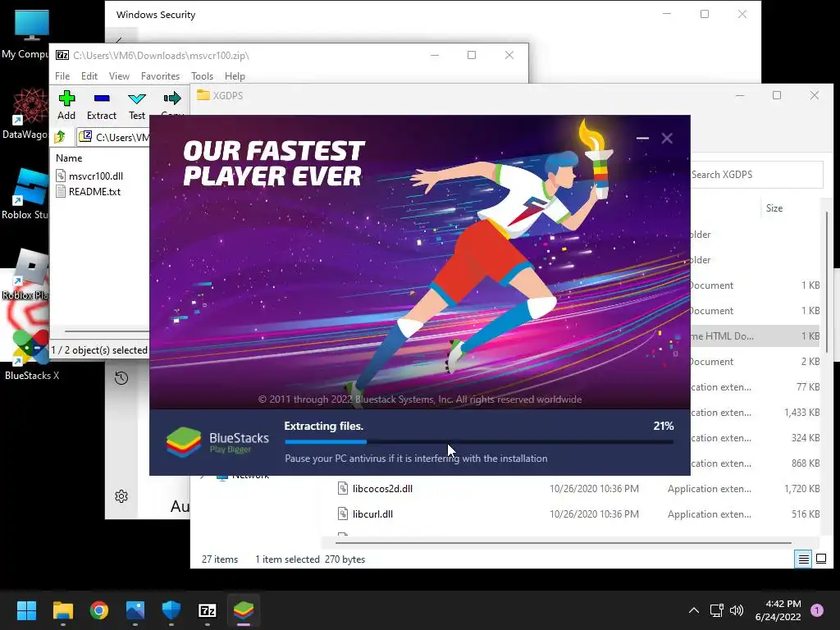This screenshot has width=840, height=630.
Task: Click the BlueStacks X desktop shortcut
Action: 32,354
